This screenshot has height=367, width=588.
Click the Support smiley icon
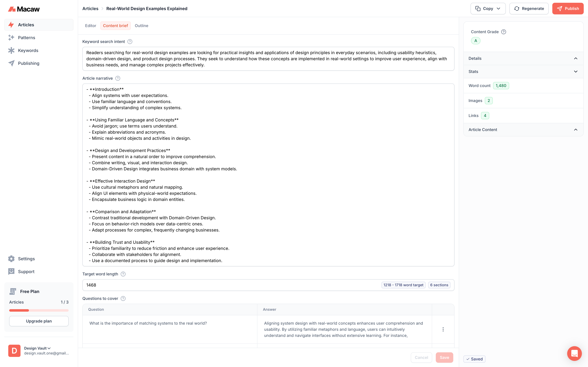[11, 272]
